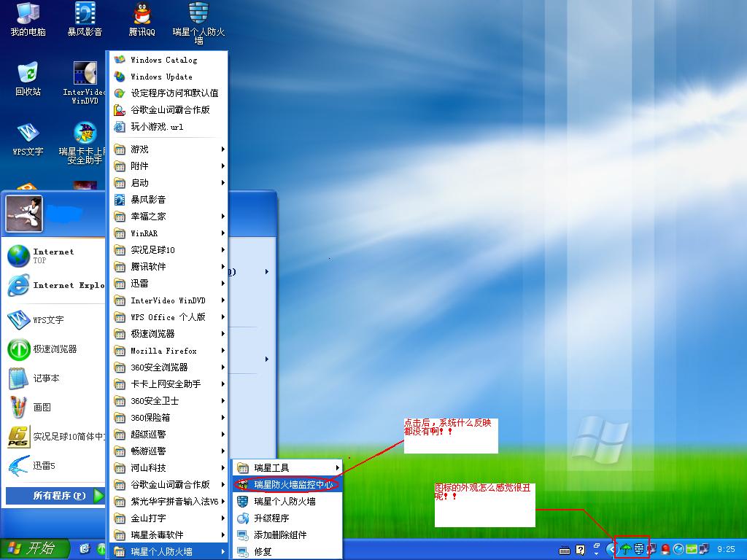Click the taskbar clock showing 9:25
747x560 pixels.
726,549
